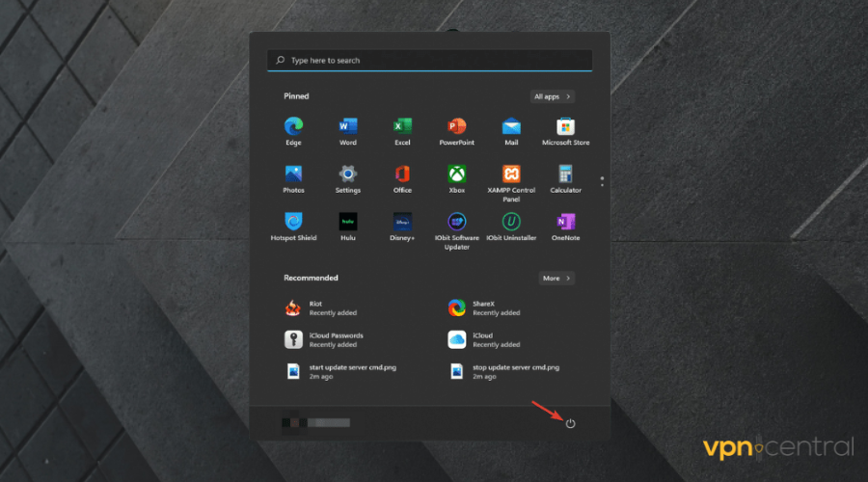This screenshot has height=482, width=868.
Task: Open the Calculator app
Action: point(565,174)
